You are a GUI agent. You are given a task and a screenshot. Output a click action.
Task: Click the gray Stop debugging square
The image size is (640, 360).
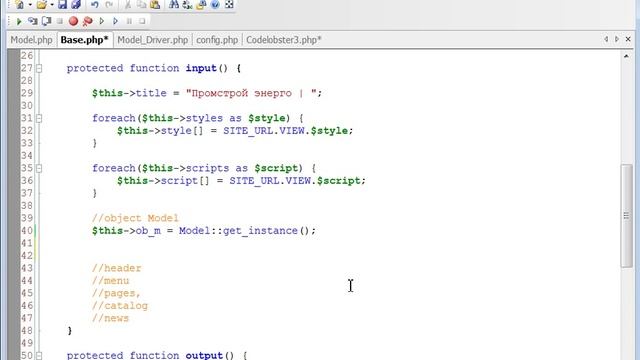(x=60, y=21)
